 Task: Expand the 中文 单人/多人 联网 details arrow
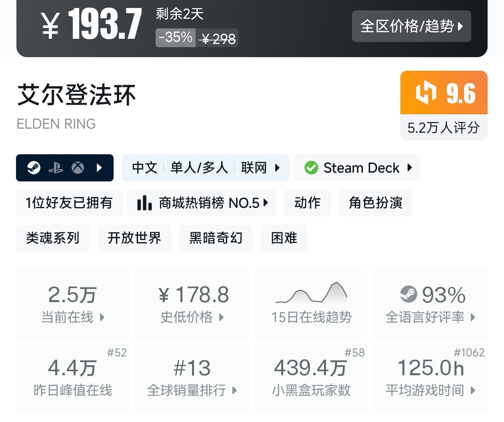(x=277, y=168)
